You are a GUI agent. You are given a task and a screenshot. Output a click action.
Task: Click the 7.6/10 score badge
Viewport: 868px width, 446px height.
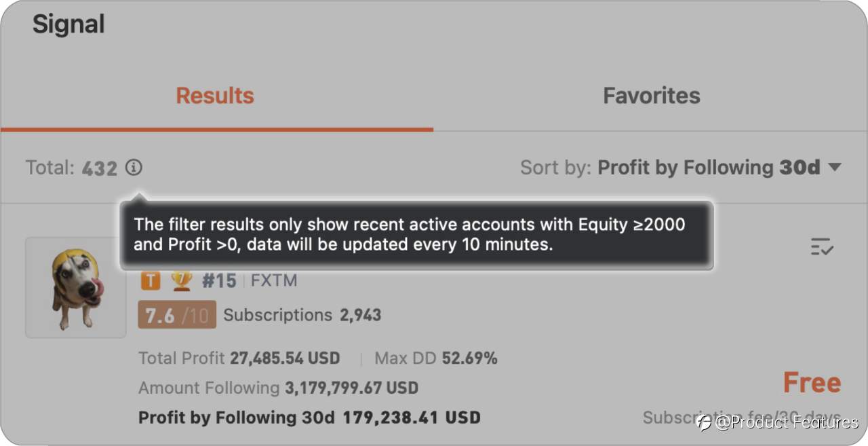(x=177, y=315)
